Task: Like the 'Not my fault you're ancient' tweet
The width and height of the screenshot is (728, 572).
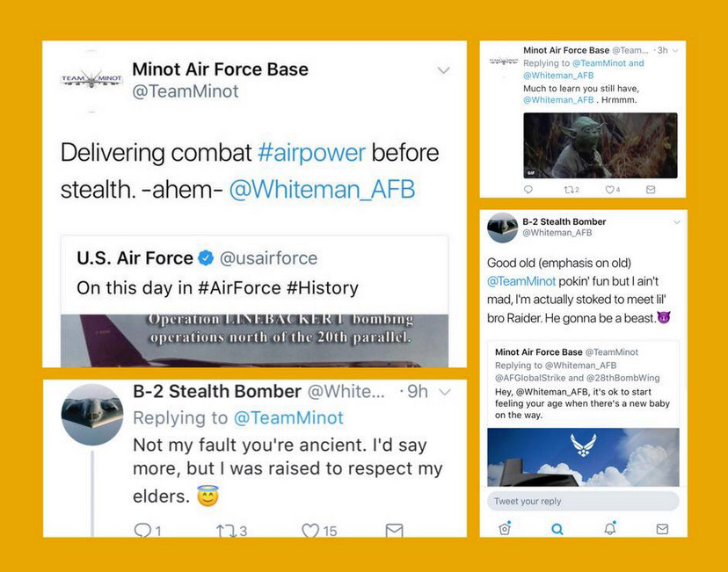Action: (x=310, y=530)
